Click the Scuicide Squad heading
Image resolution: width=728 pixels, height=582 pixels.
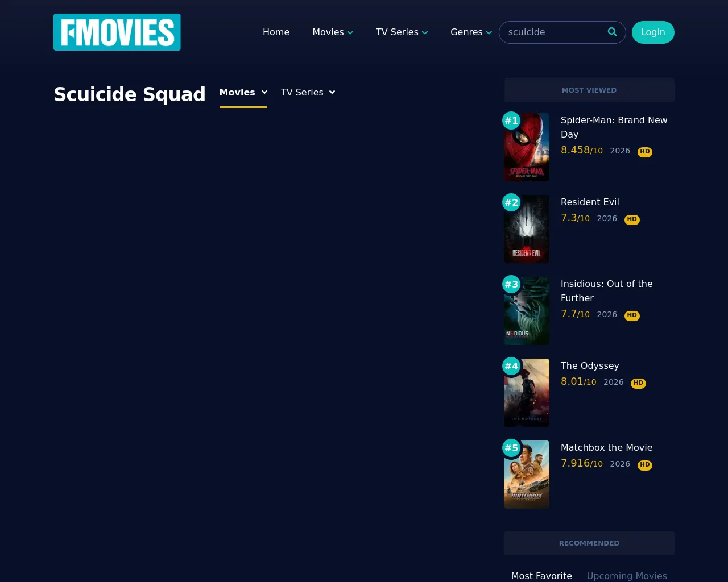130,94
